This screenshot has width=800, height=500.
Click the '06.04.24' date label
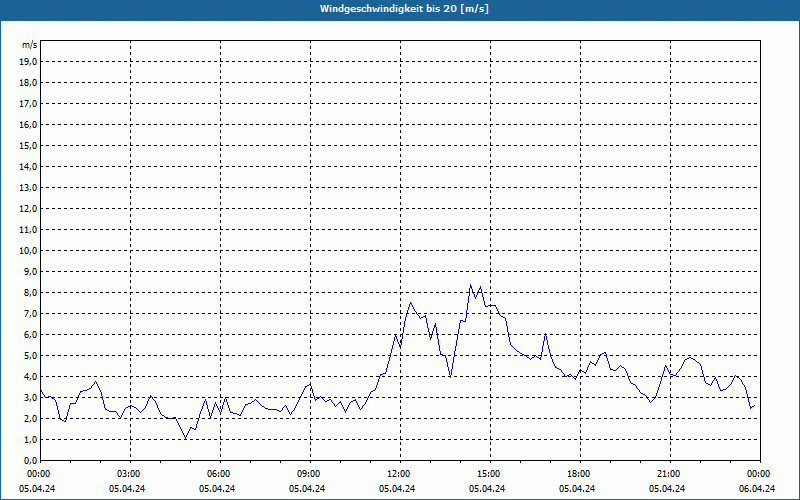coord(757,489)
